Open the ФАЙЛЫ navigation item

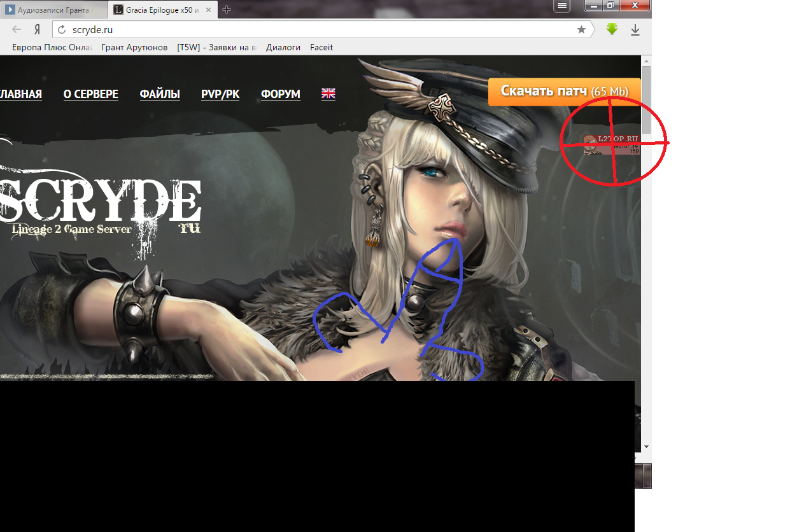159,94
